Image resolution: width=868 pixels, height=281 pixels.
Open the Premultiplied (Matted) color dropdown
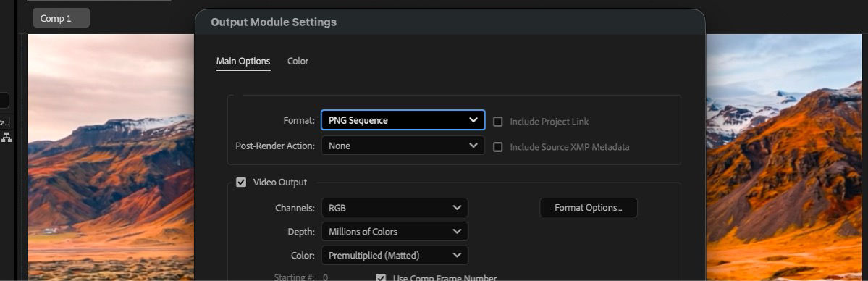click(395, 255)
